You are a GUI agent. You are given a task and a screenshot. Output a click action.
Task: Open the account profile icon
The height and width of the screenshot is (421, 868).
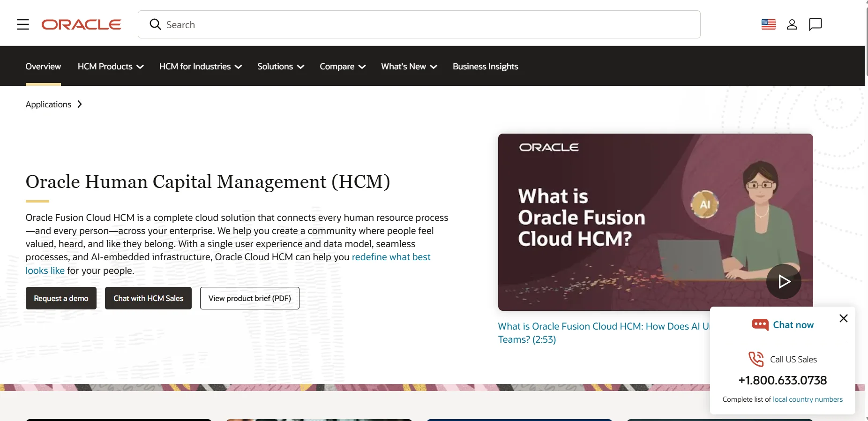click(792, 24)
